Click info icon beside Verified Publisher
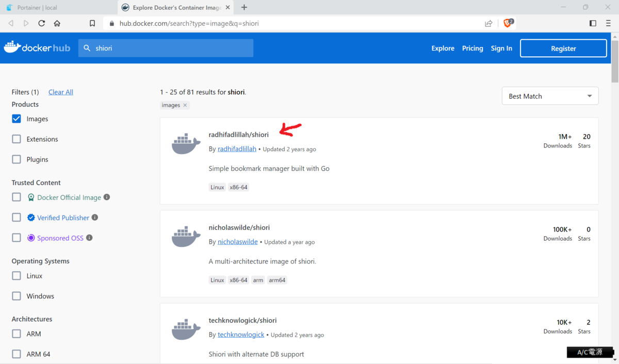This screenshot has width=619, height=364. click(x=95, y=218)
